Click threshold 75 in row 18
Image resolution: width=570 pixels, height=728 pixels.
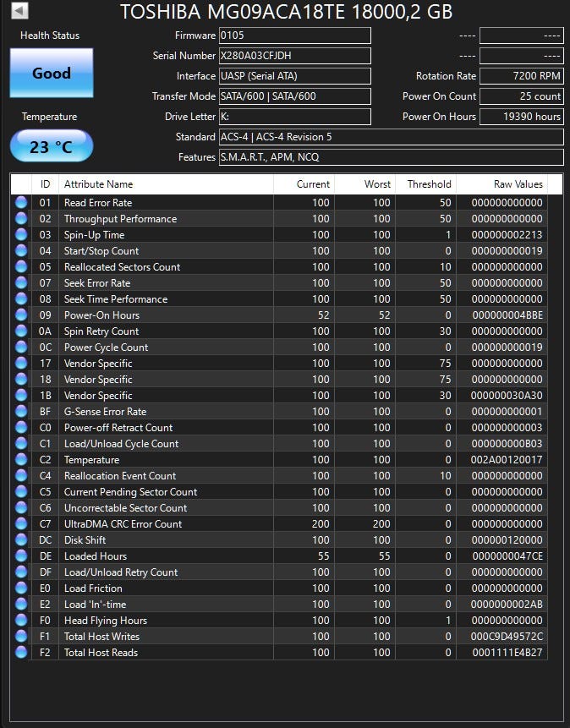click(445, 380)
